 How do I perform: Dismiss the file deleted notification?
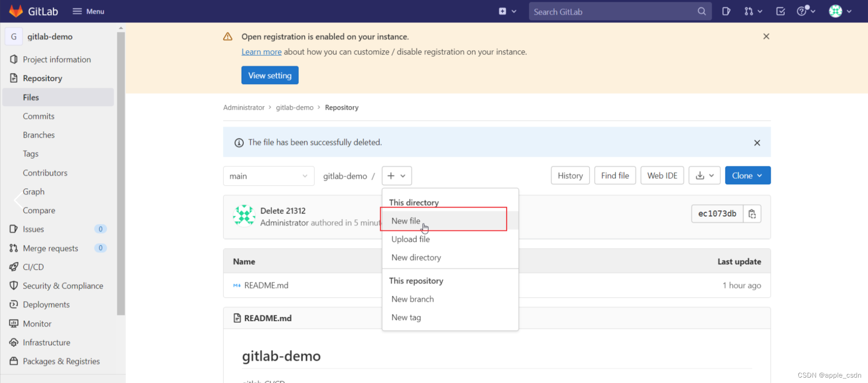(x=757, y=143)
